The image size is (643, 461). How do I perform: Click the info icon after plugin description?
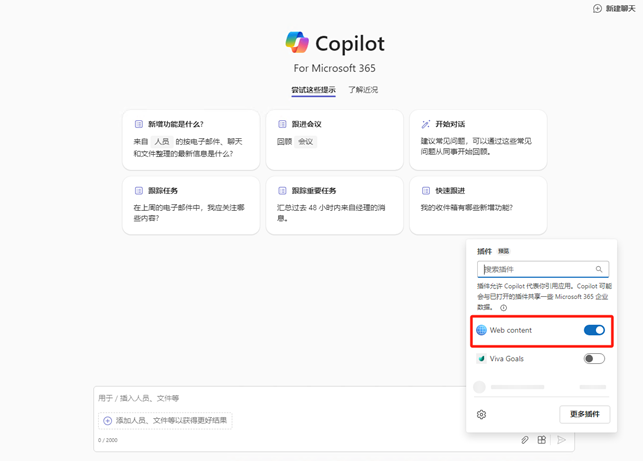pyautogui.click(x=504, y=308)
